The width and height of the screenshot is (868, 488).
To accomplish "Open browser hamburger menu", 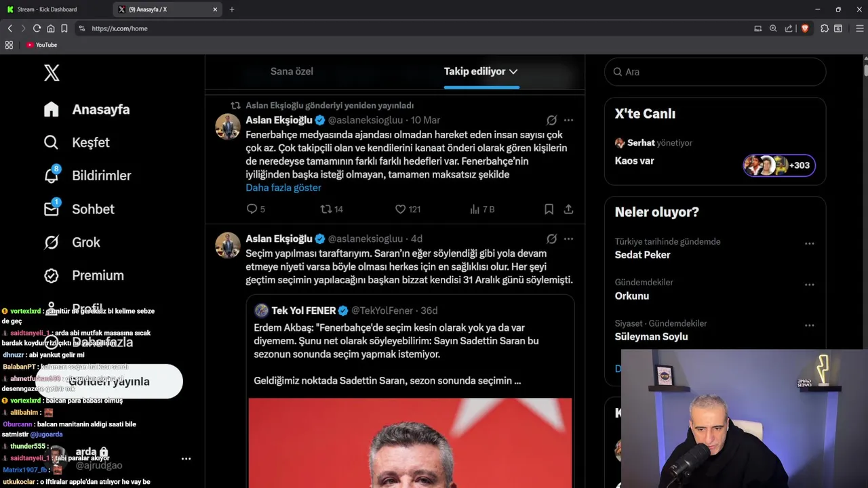I will point(860,28).
